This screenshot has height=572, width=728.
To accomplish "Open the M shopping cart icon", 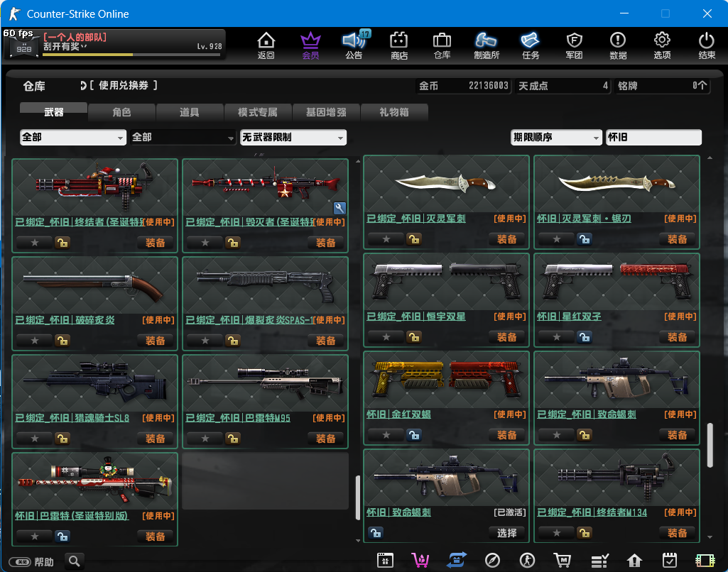I will 563,561.
